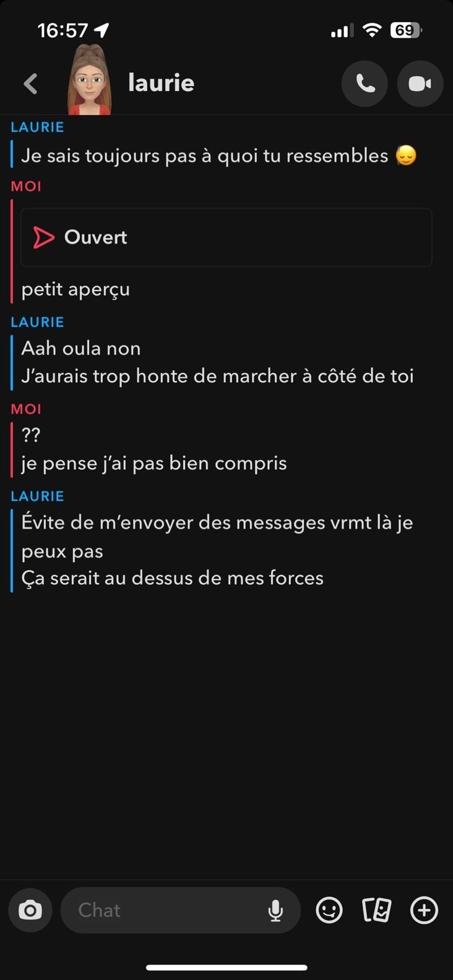
Task: Open the gallery cards icon
Action: [x=376, y=910]
